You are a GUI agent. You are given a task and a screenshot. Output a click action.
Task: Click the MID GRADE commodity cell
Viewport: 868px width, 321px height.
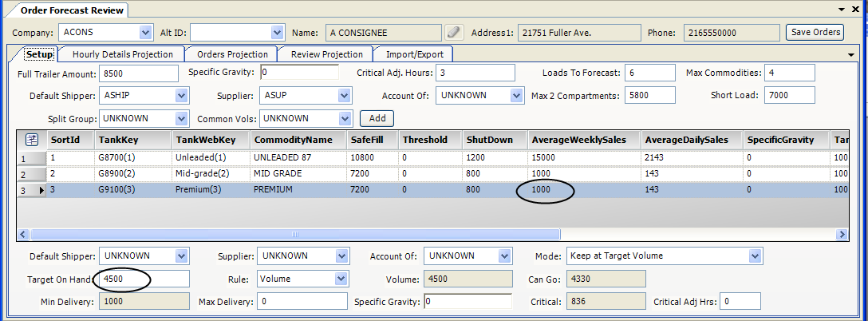pyautogui.click(x=298, y=173)
